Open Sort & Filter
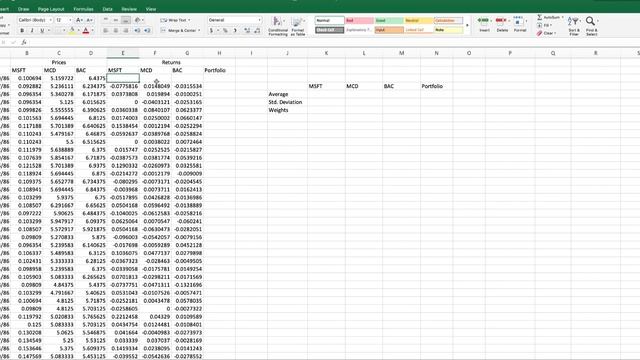640x360 pixels. click(574, 26)
